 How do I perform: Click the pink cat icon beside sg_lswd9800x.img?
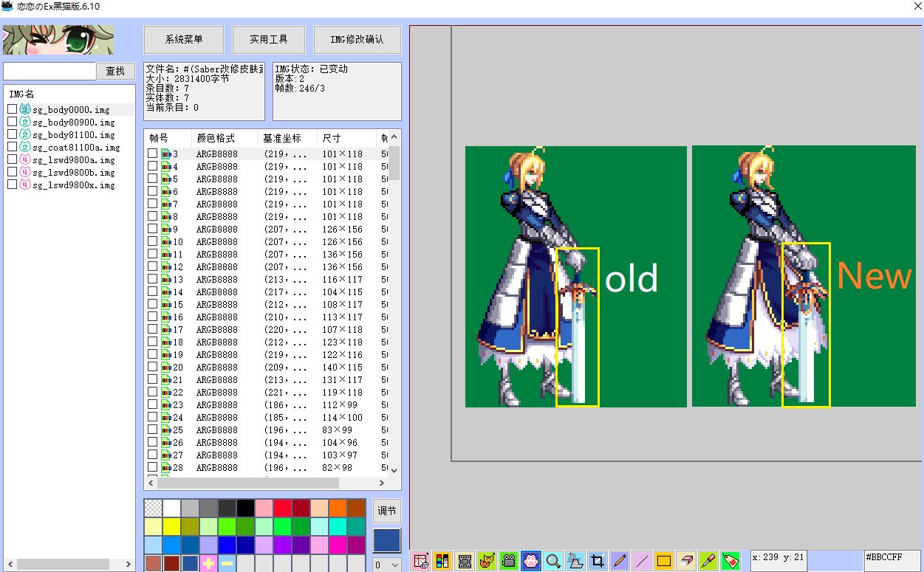[x=24, y=185]
